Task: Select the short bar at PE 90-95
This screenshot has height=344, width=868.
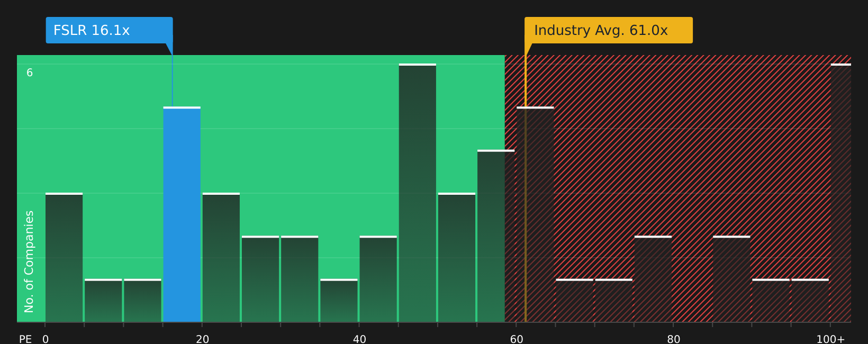Action: tap(771, 301)
